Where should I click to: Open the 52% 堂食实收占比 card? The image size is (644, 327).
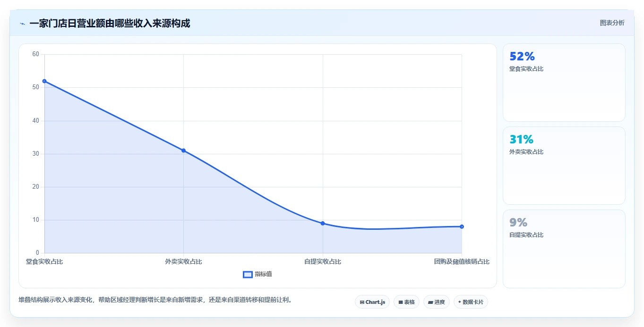point(564,83)
